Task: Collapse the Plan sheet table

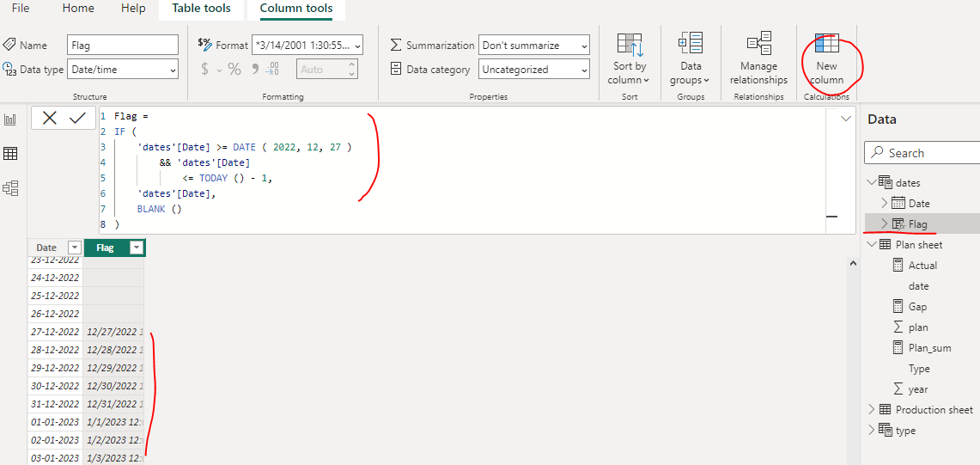Action: [871, 244]
